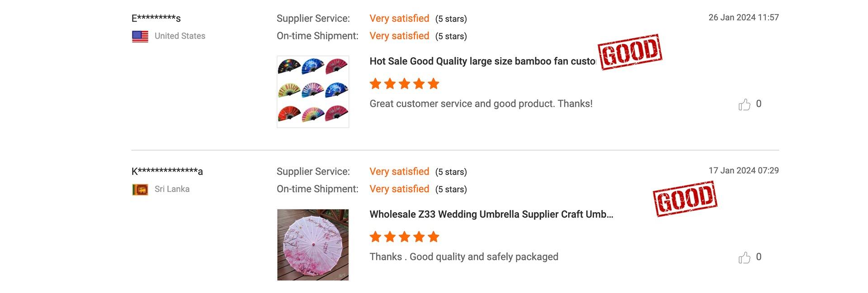Click reviewer name K**************a
The height and width of the screenshot is (293, 868).
[167, 172]
